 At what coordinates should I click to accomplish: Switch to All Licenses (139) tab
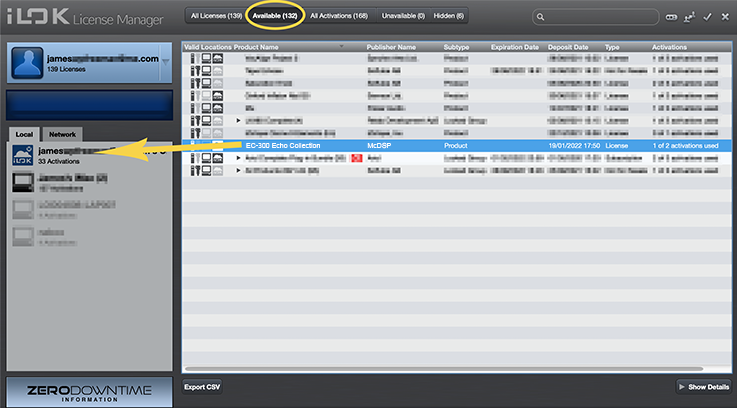[216, 16]
